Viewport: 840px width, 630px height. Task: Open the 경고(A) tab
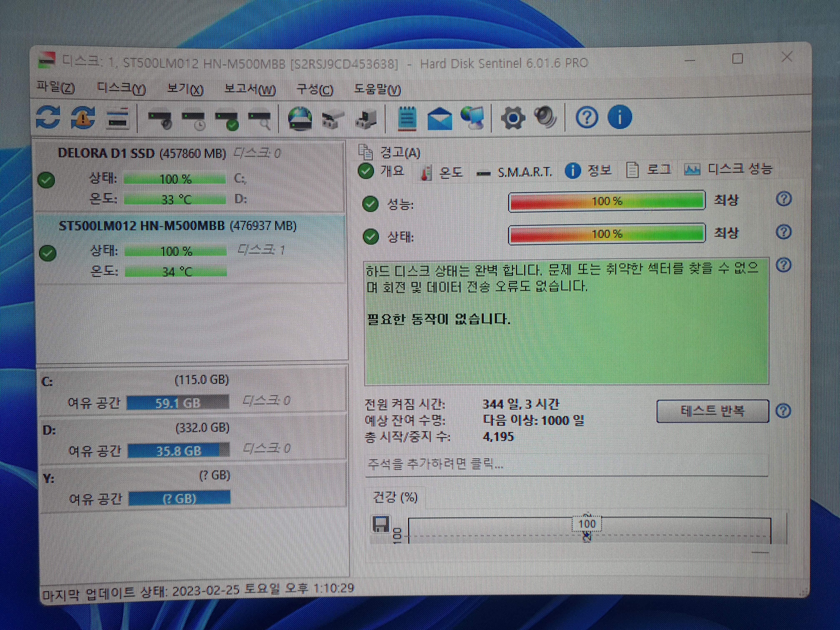389,153
